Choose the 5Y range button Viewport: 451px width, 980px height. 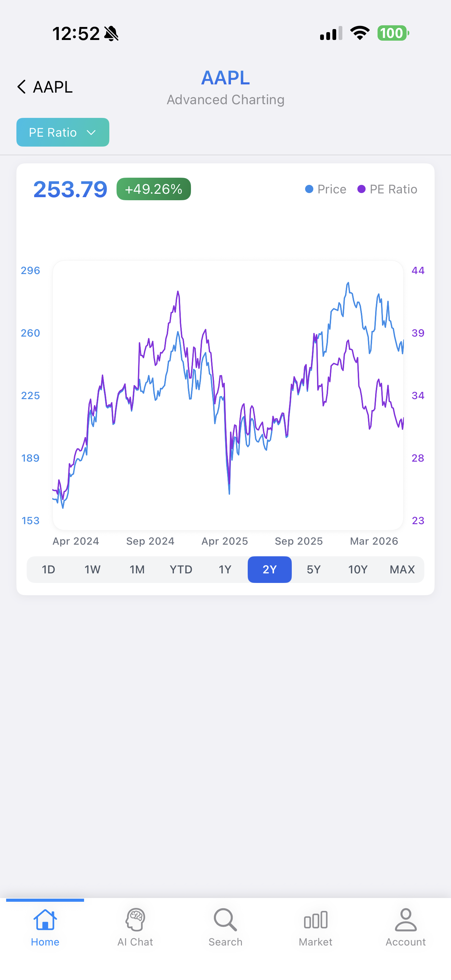click(x=314, y=570)
